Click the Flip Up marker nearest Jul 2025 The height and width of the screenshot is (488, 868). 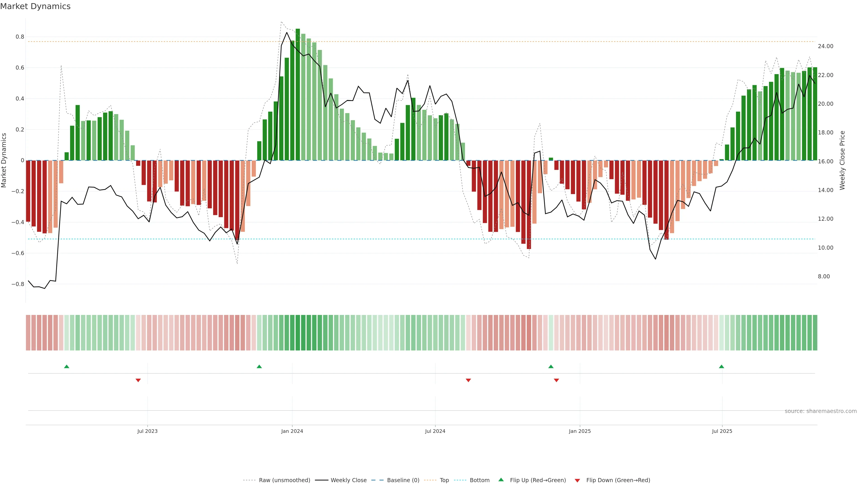point(722,366)
